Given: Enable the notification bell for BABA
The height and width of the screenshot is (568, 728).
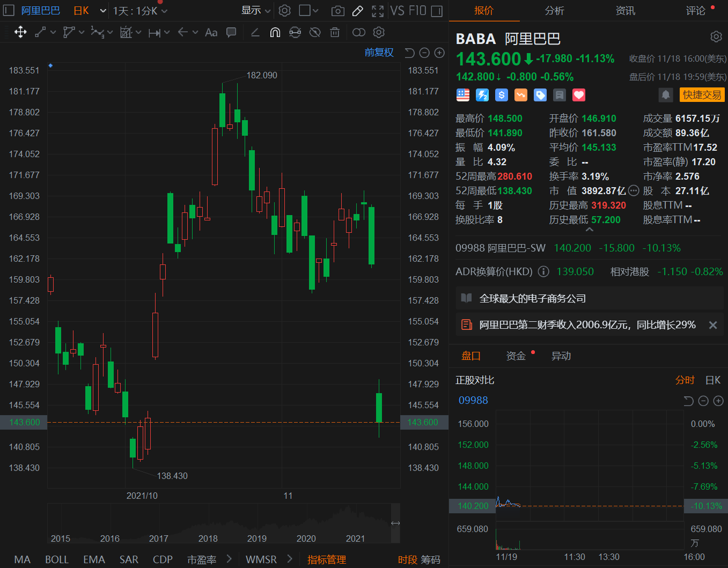Looking at the screenshot, I should tap(666, 95).
